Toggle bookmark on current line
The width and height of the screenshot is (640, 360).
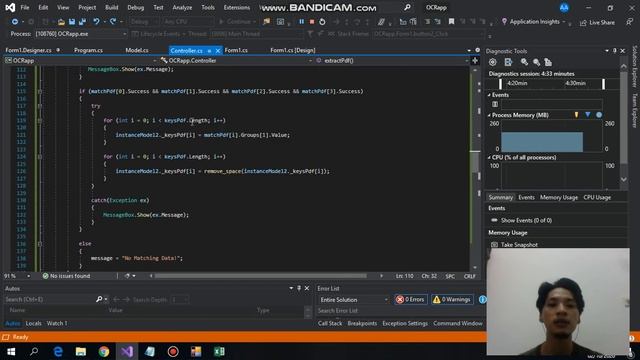click(451, 22)
